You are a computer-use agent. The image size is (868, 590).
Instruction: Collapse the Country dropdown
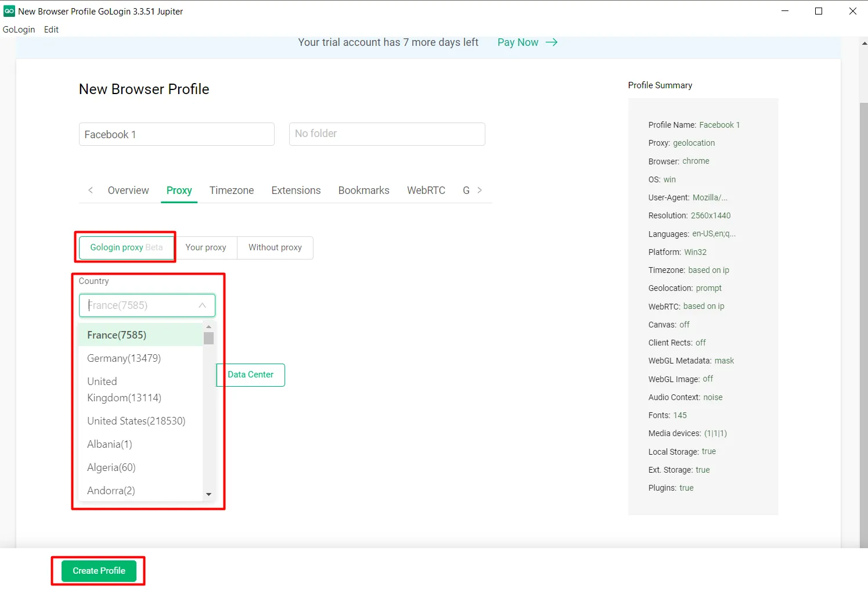click(202, 305)
